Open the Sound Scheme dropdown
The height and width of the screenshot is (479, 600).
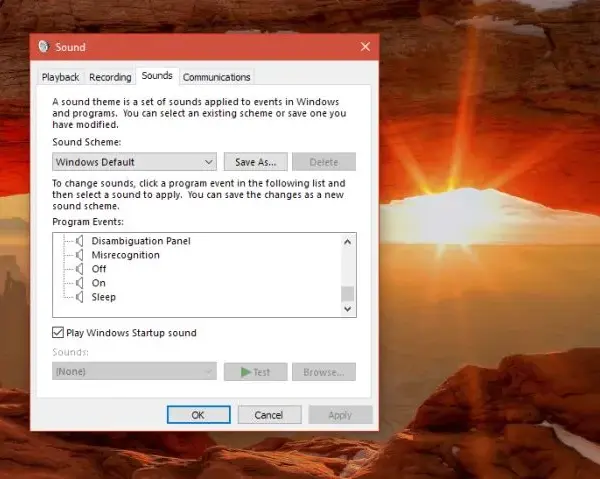(x=134, y=162)
